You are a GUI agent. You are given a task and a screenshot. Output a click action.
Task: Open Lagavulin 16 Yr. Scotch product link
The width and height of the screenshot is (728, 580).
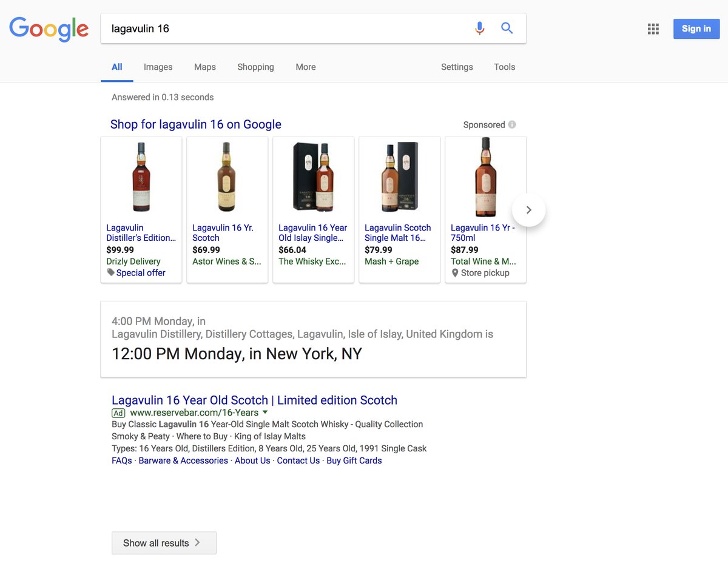point(223,233)
